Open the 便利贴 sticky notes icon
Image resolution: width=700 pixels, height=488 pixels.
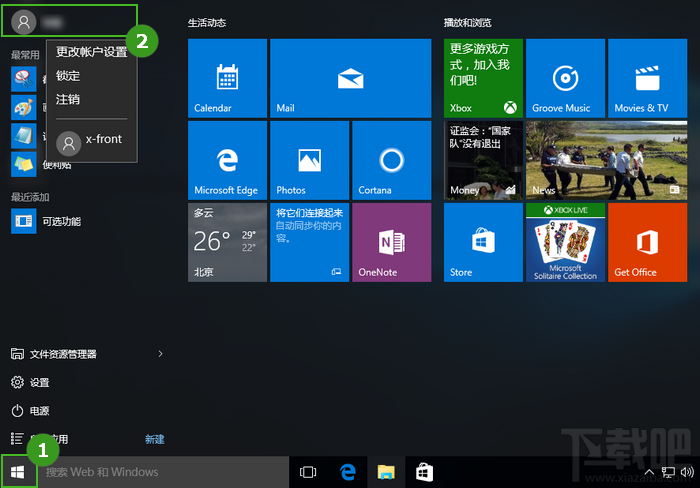(24, 164)
